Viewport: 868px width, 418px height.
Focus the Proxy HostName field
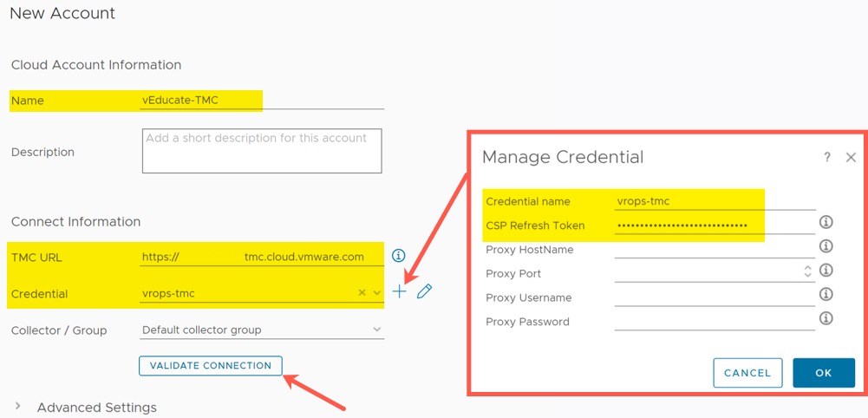pyautogui.click(x=715, y=249)
